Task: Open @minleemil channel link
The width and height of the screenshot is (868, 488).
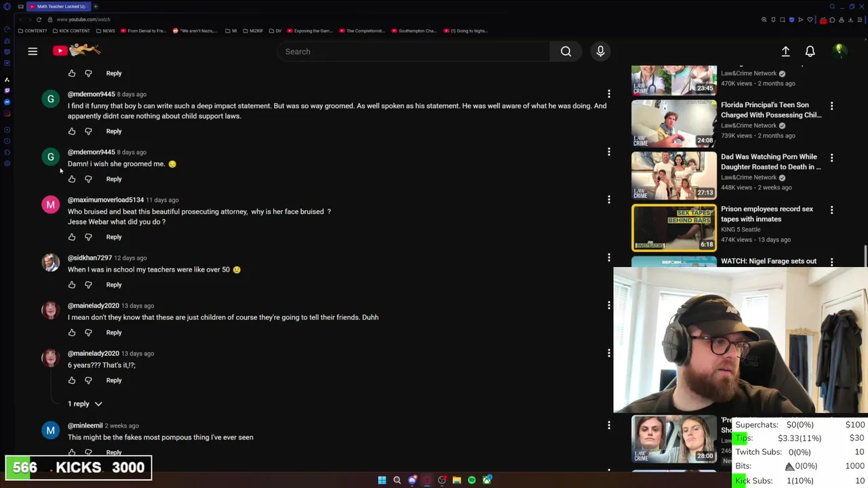Action: tap(85, 426)
